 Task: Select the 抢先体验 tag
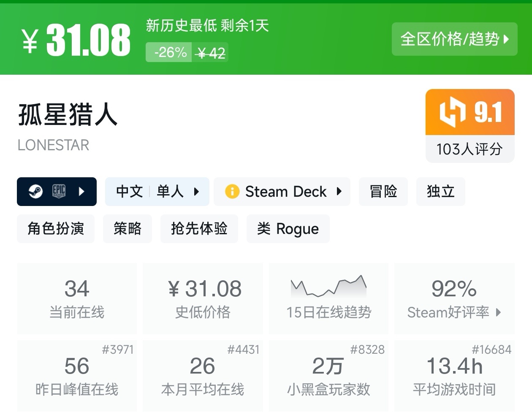pyautogui.click(x=199, y=229)
